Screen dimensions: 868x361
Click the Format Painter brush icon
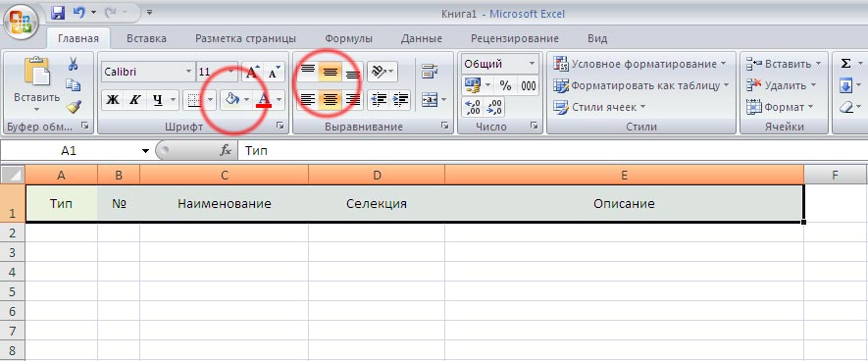coord(74,106)
